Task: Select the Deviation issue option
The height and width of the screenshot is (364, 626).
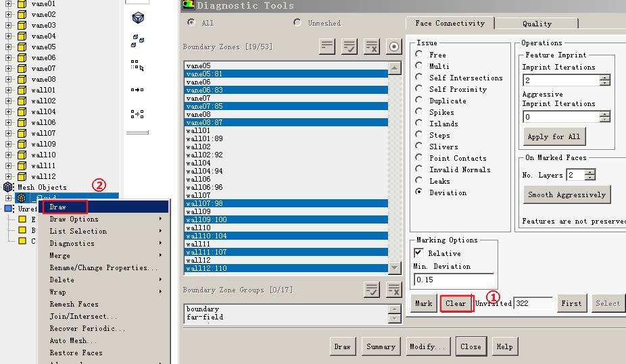Action: [x=418, y=192]
